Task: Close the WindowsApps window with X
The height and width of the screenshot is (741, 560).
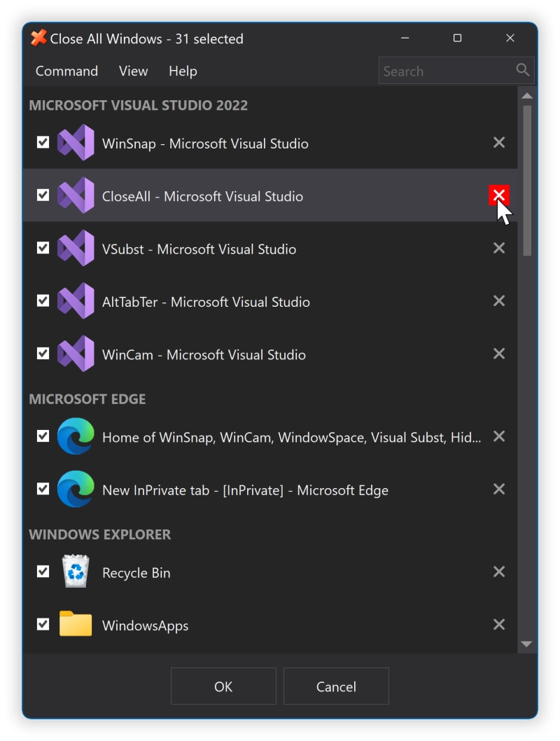Action: point(499,624)
